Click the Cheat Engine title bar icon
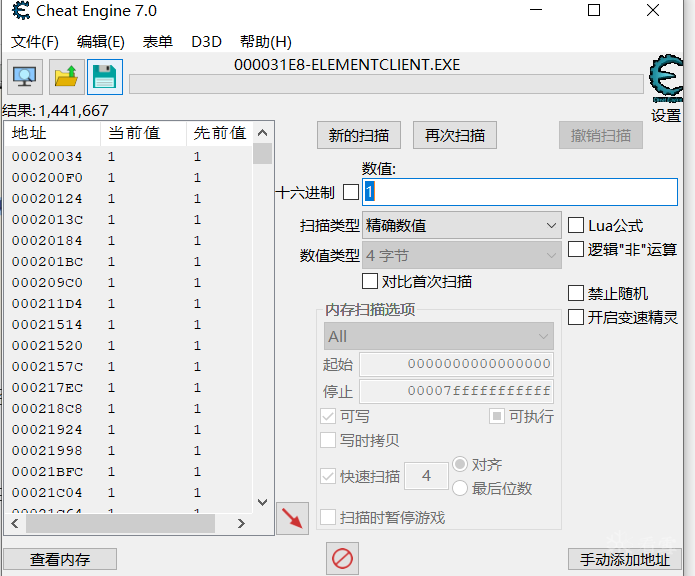The image size is (695, 576). 20,11
